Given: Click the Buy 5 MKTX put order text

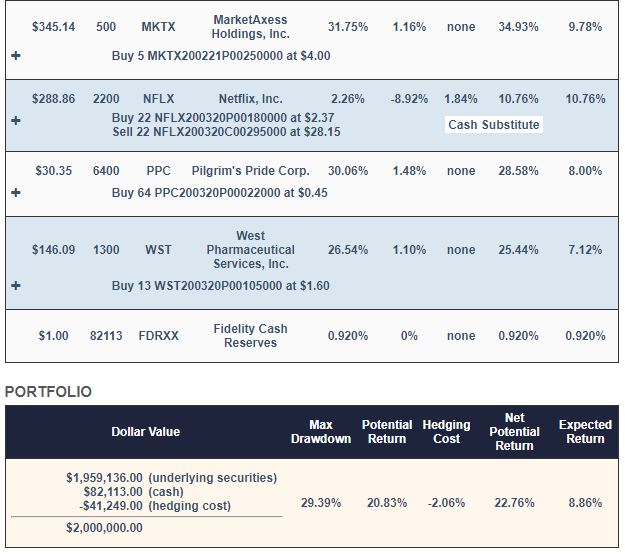Looking at the screenshot, I should click(221, 56).
